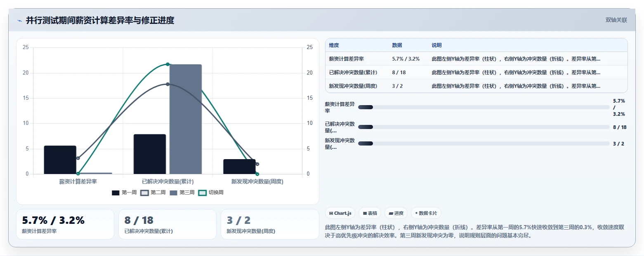Open the 3 / 2 data card
This screenshot has height=256, width=644.
270,224
